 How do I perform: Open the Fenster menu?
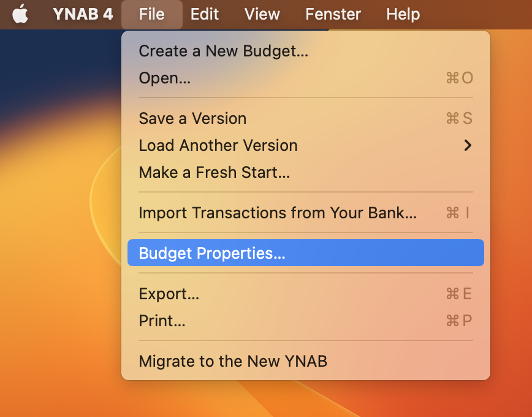click(333, 14)
